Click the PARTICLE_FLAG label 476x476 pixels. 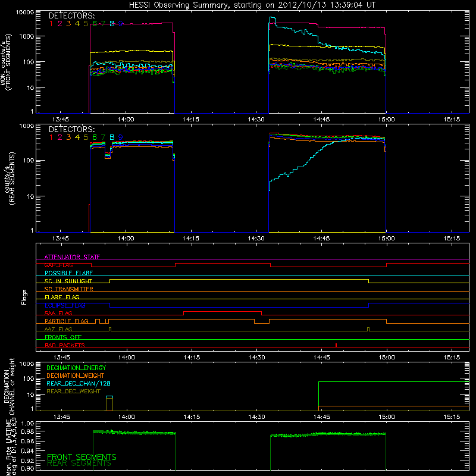67,321
